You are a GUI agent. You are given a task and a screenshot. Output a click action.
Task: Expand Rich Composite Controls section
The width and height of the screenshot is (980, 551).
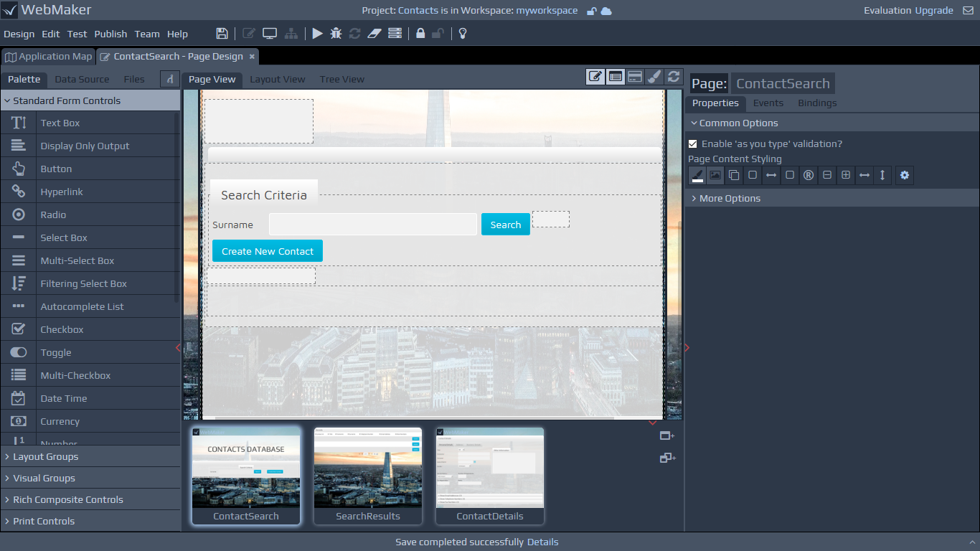90,499
